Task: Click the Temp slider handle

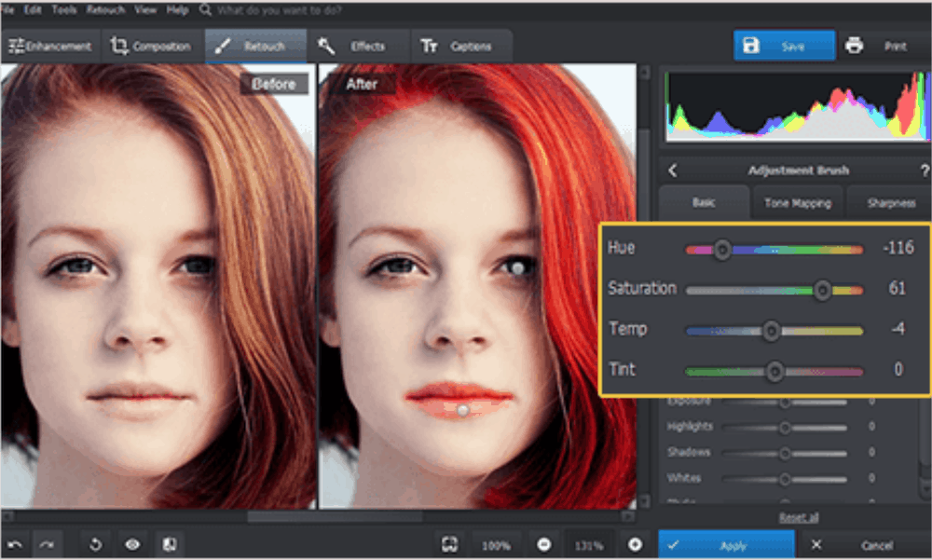Action: pyautogui.click(x=771, y=331)
